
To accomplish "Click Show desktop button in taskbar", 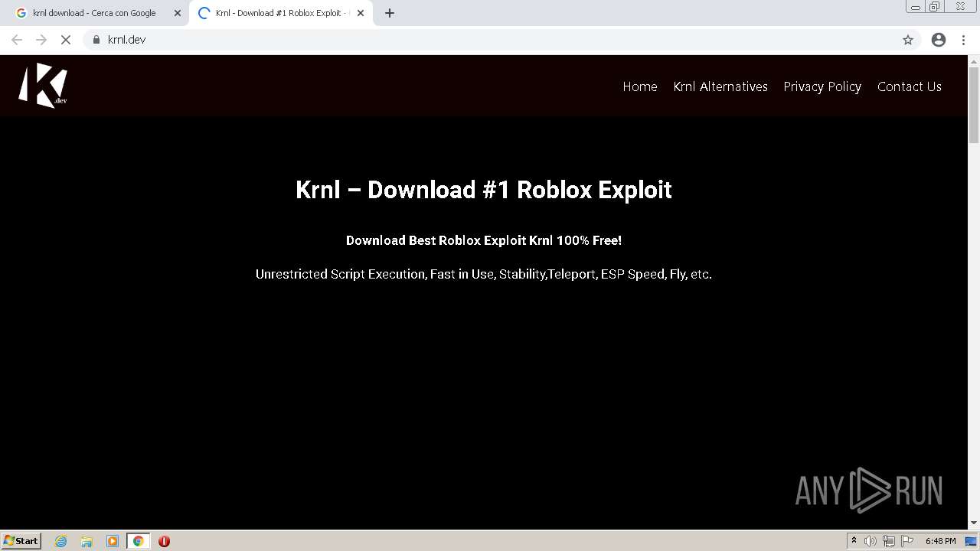I will pyautogui.click(x=972, y=541).
